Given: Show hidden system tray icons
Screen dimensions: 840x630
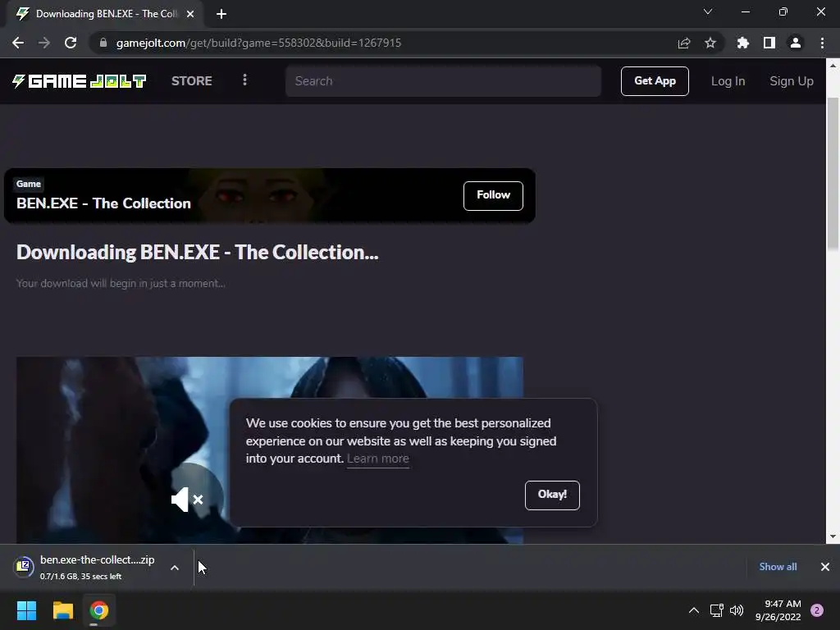Looking at the screenshot, I should tap(694, 610).
